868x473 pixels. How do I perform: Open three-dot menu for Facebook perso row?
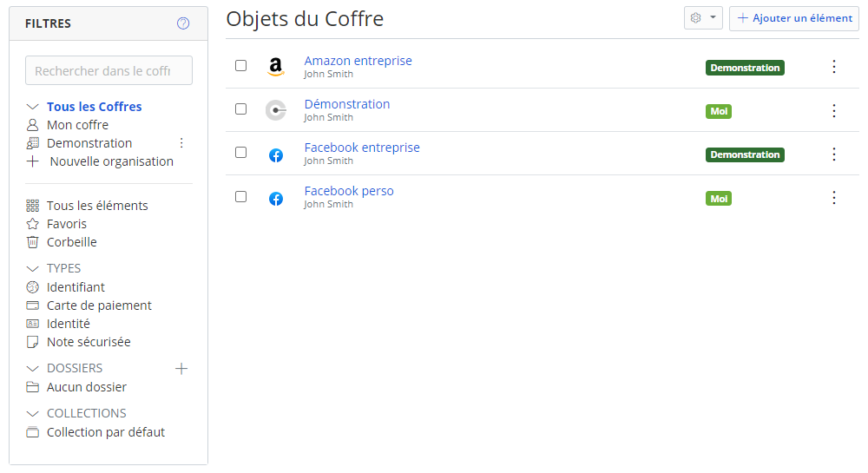point(833,198)
